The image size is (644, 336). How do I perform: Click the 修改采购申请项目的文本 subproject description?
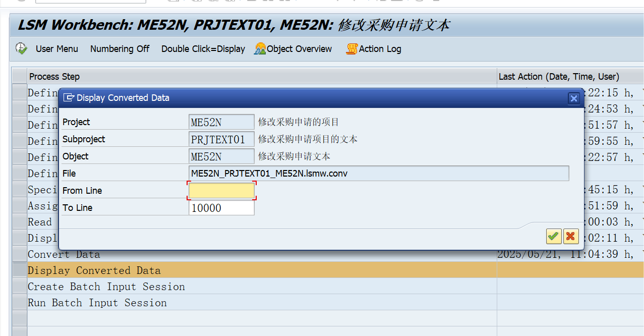point(308,139)
